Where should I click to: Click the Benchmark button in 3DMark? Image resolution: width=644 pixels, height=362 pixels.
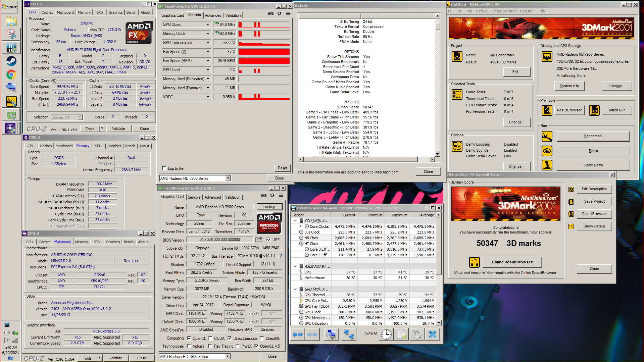[593, 136]
